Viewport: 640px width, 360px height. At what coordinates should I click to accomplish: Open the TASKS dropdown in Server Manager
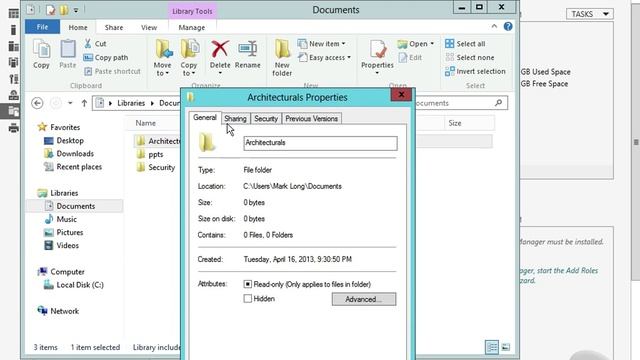[x=589, y=14]
